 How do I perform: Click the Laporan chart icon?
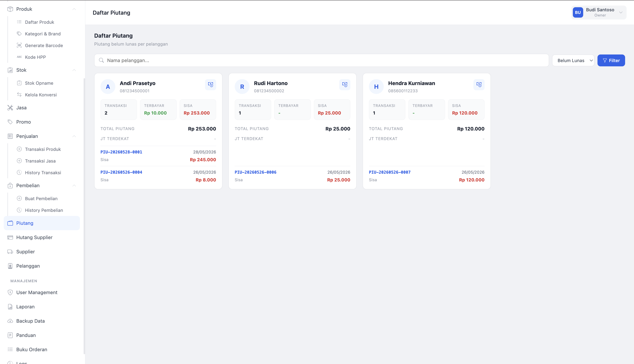(10, 307)
